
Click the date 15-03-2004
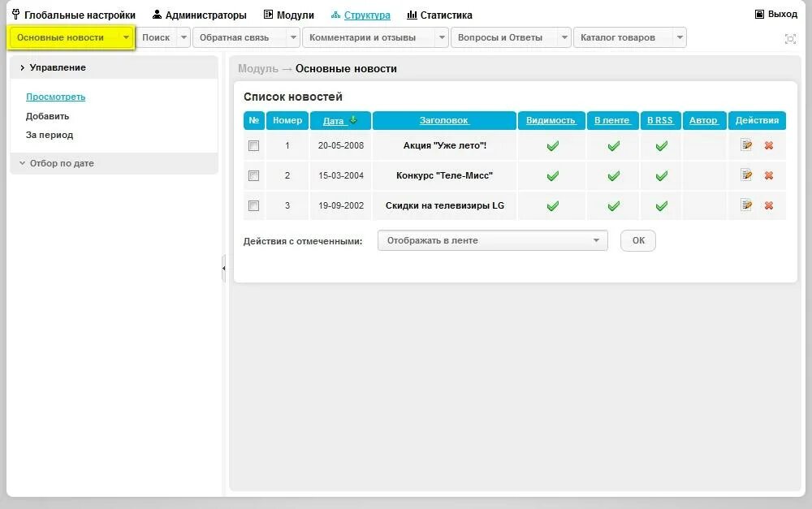(x=341, y=175)
